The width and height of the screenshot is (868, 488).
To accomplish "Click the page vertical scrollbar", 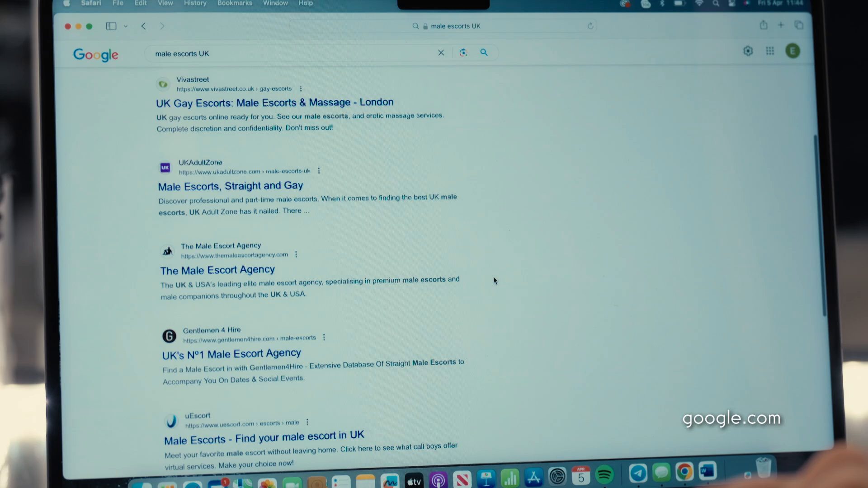I will pyautogui.click(x=820, y=226).
